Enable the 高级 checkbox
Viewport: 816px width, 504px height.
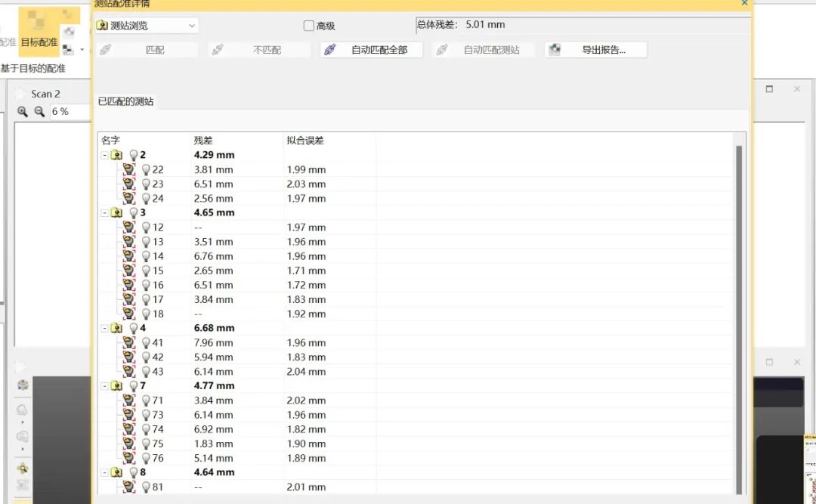click(x=308, y=26)
